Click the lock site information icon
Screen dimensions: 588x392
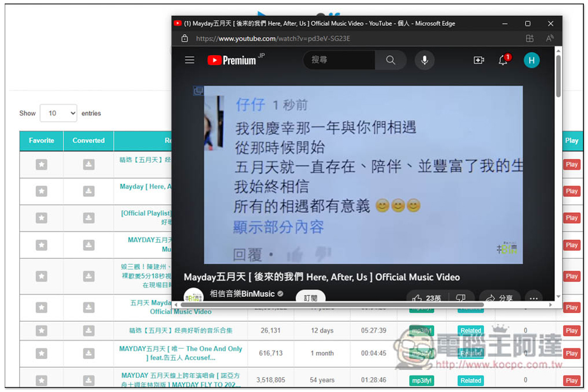(185, 38)
